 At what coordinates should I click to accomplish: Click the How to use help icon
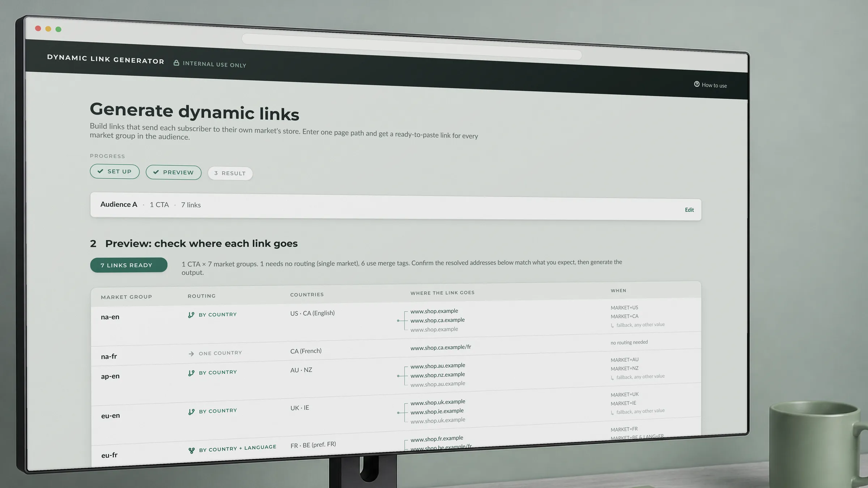(697, 84)
